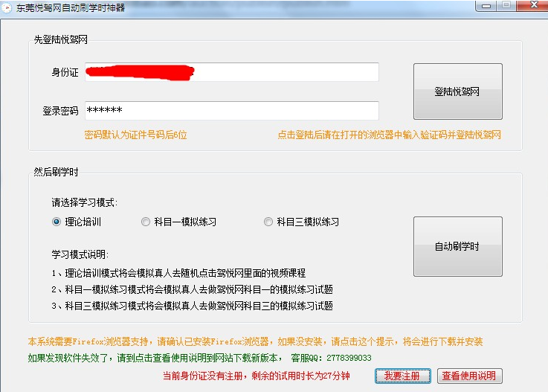Click the 身份证 field label
This screenshot has height=392, width=548.
coord(65,72)
